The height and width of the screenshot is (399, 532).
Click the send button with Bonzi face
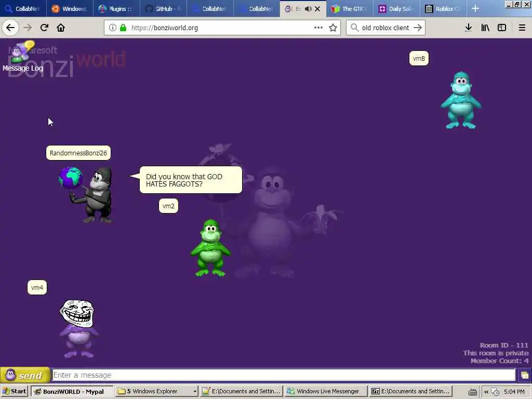[25, 375]
